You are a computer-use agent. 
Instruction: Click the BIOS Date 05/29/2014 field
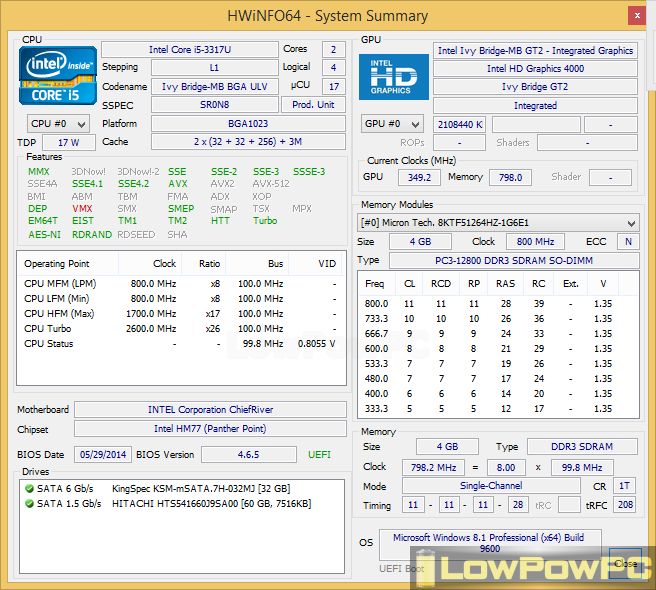point(103,454)
